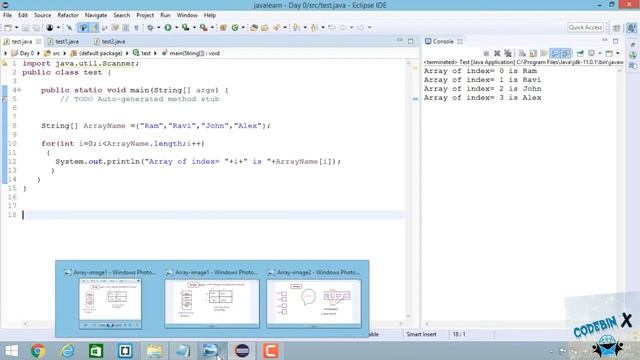Toggle Scroll Lock in Console toolbar
This screenshot has width=640, height=360.
(533, 53)
